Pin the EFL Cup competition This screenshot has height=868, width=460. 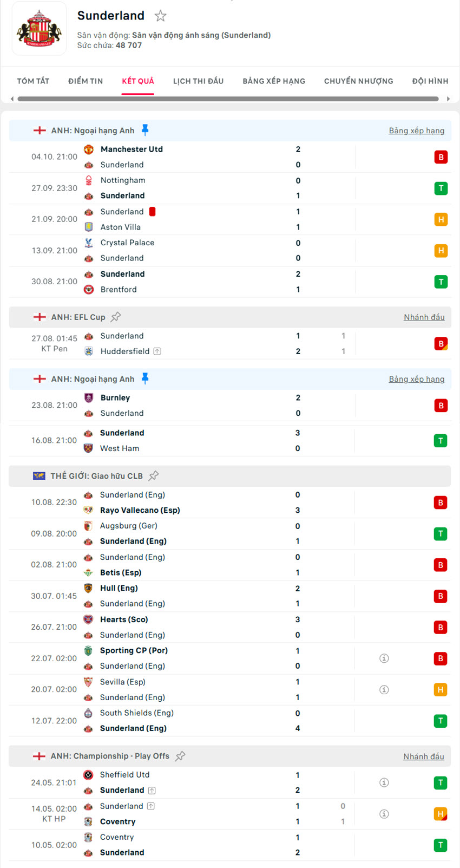point(116,317)
